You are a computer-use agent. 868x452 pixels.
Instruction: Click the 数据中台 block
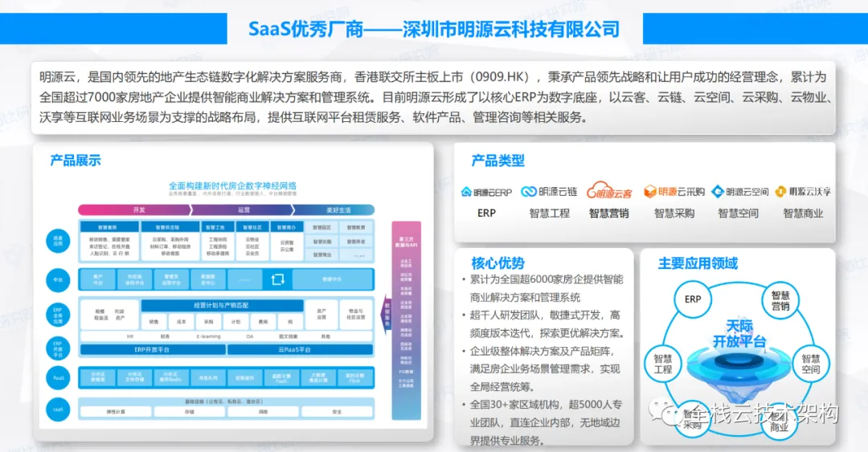pyautogui.click(x=332, y=279)
